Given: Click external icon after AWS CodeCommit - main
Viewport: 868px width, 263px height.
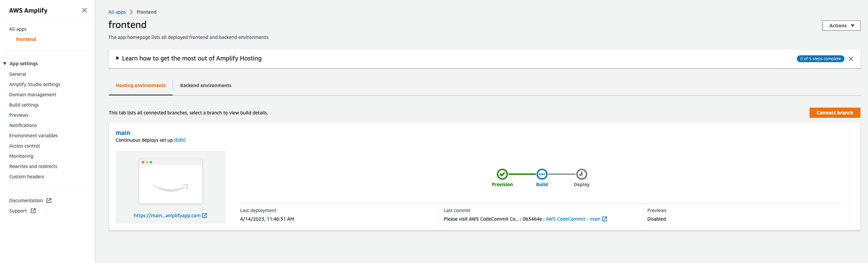Looking at the screenshot, I should pos(605,219).
